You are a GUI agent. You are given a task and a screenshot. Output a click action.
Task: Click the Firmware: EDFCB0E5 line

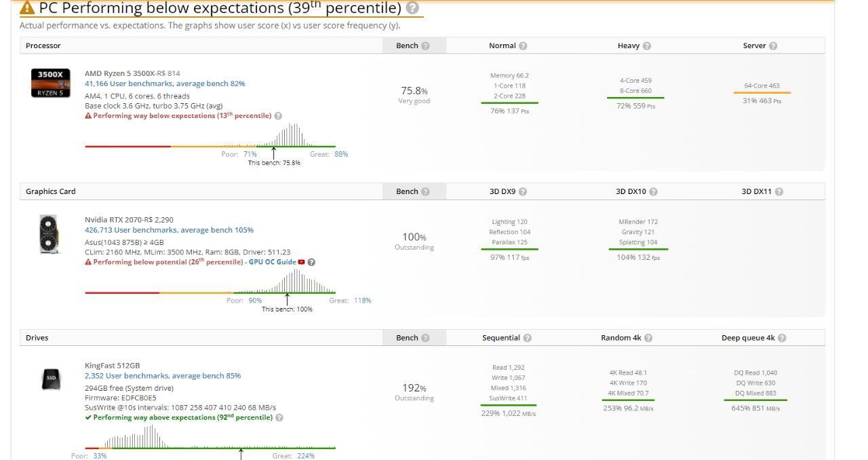(120, 398)
